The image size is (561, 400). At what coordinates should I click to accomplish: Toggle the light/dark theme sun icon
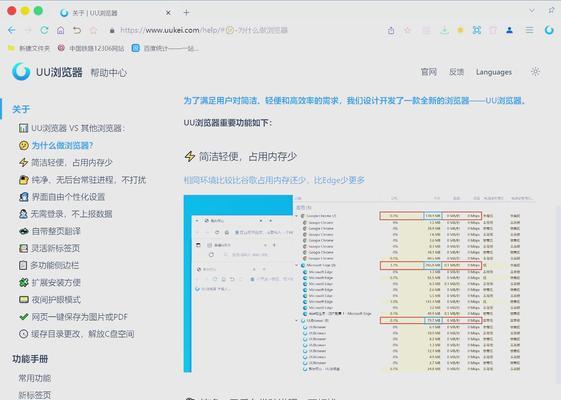(x=535, y=72)
